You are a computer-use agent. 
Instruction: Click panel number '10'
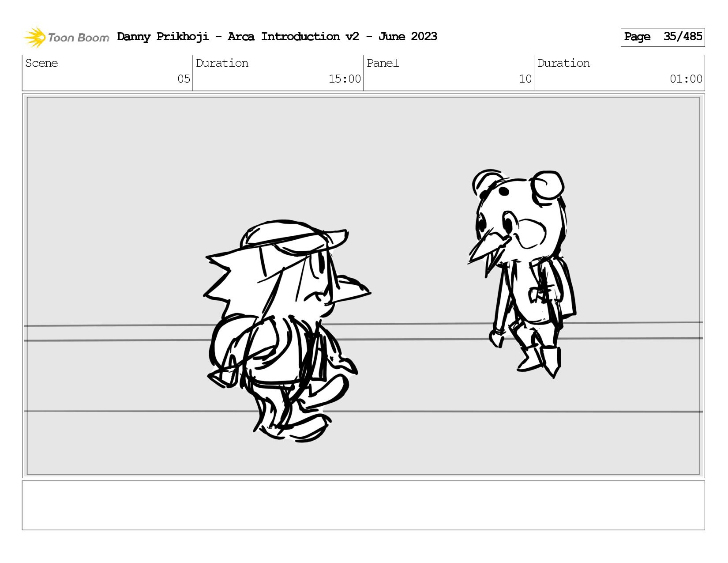[x=525, y=79]
